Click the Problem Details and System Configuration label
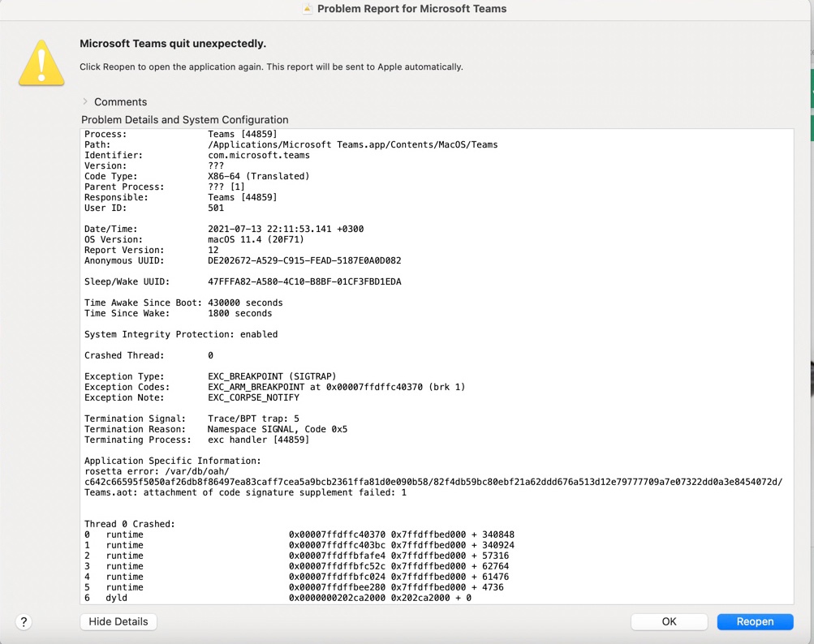This screenshot has width=814, height=644. point(185,120)
